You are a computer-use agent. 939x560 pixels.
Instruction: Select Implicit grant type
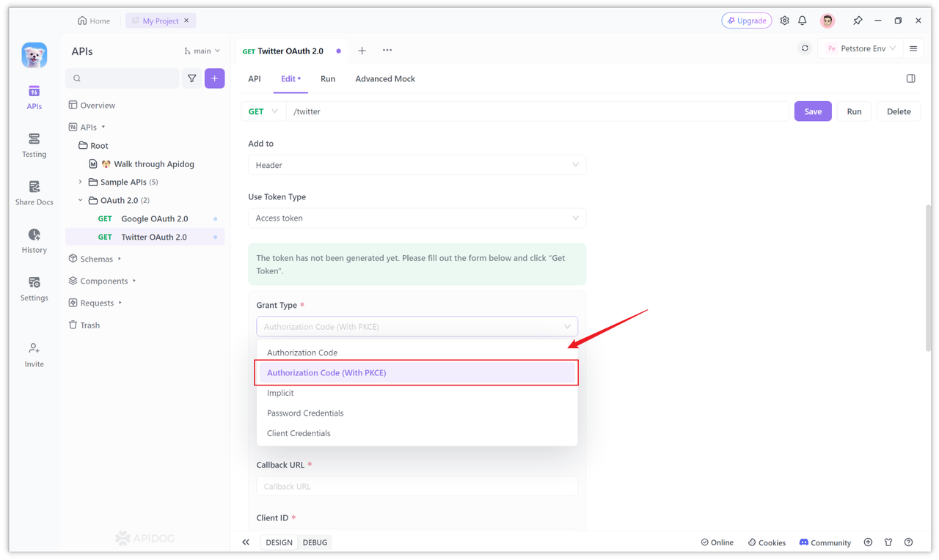[417, 393]
